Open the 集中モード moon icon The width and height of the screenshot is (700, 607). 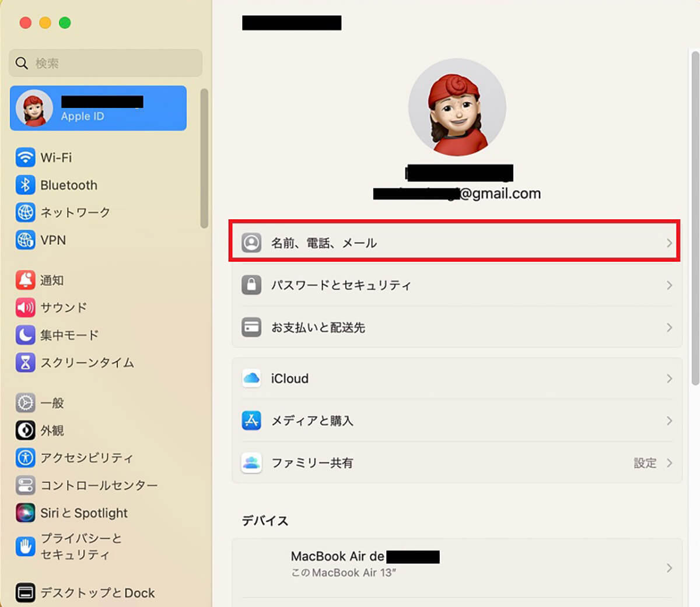[x=25, y=335]
